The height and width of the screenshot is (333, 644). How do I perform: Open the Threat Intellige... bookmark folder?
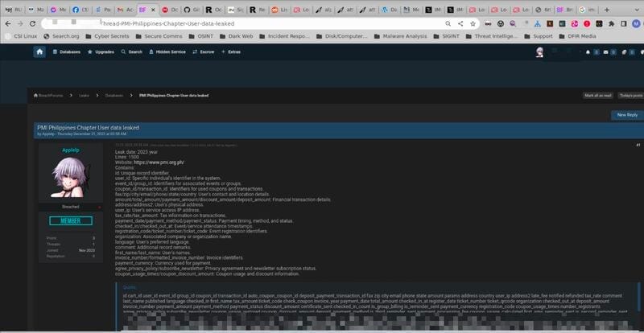tap(492, 36)
